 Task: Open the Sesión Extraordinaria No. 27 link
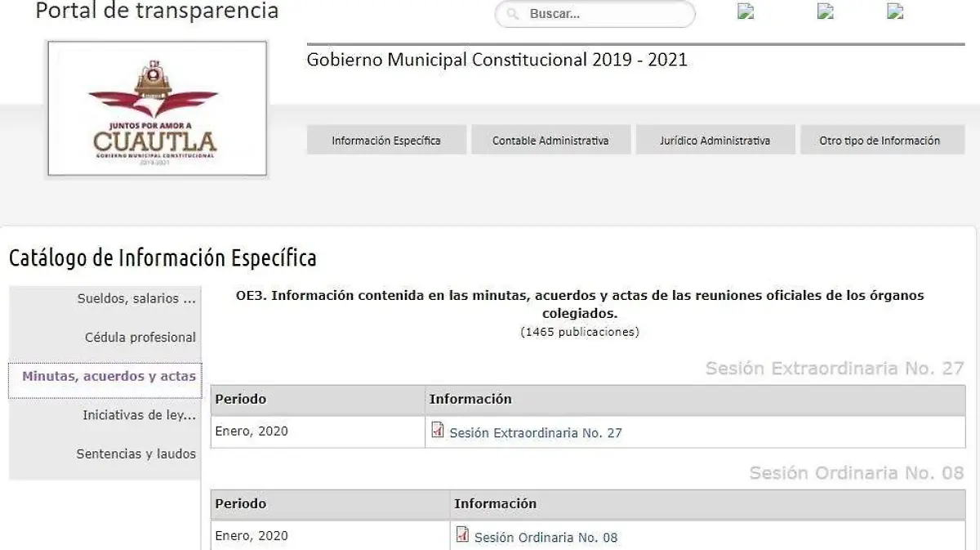pos(536,433)
